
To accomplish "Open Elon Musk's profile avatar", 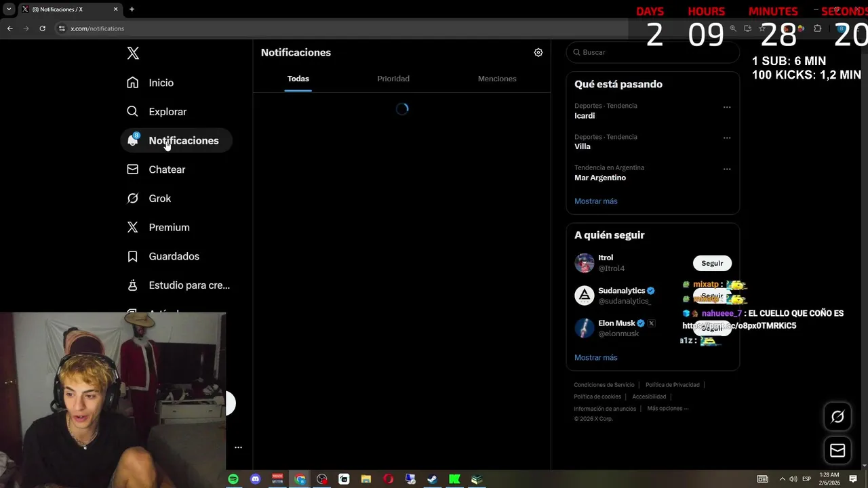I will click(x=585, y=328).
